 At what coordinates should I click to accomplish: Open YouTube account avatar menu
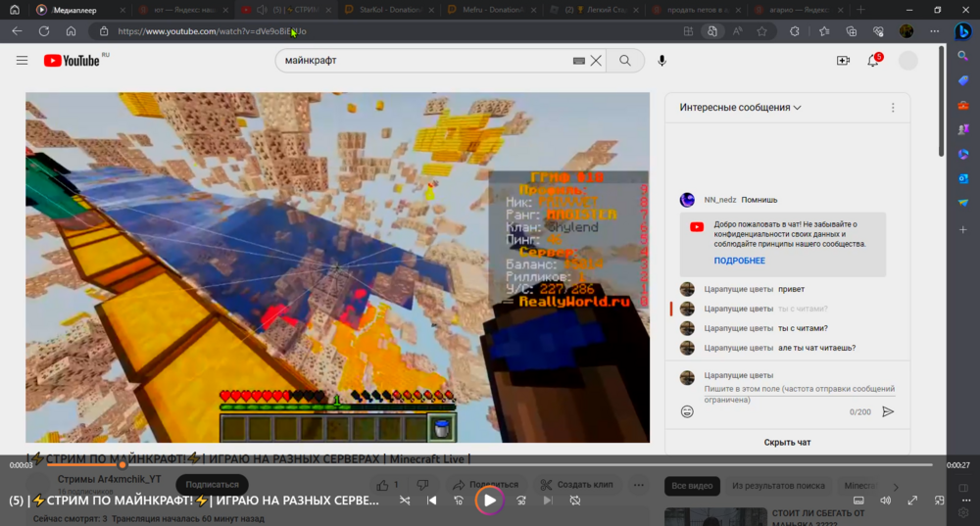(908, 61)
